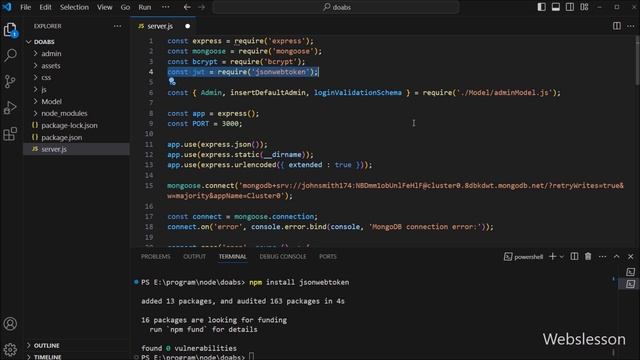Open the File menu
The image size is (640, 360).
click(x=25, y=7)
